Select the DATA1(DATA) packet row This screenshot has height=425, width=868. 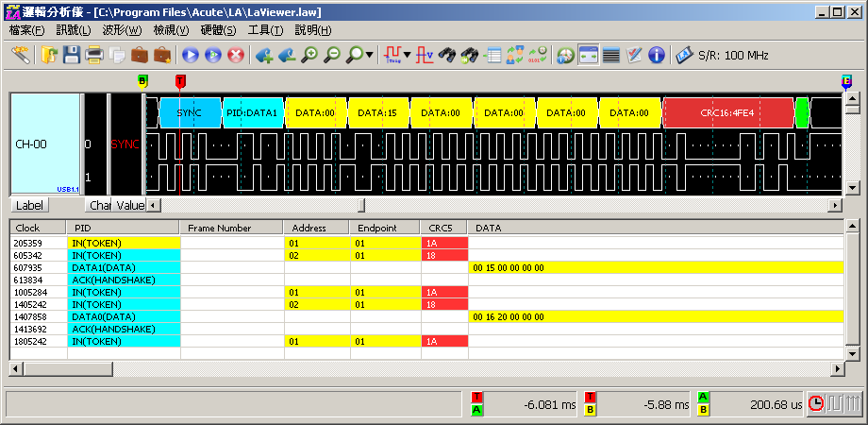tap(426, 267)
